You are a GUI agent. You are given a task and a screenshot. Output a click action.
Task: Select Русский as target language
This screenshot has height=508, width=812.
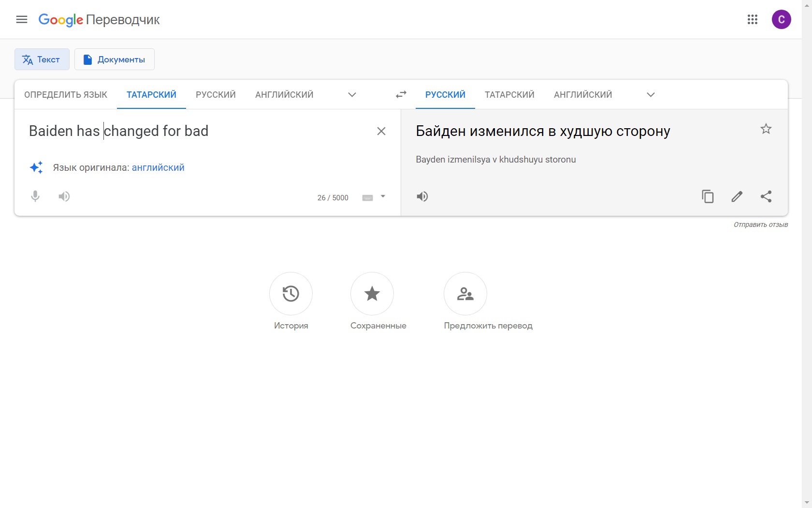pos(445,95)
